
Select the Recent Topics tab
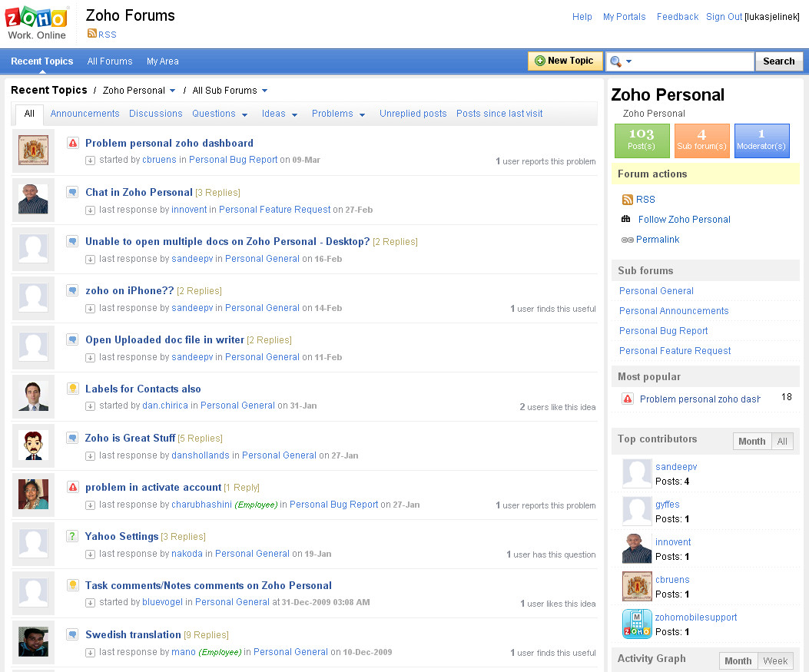pos(41,61)
